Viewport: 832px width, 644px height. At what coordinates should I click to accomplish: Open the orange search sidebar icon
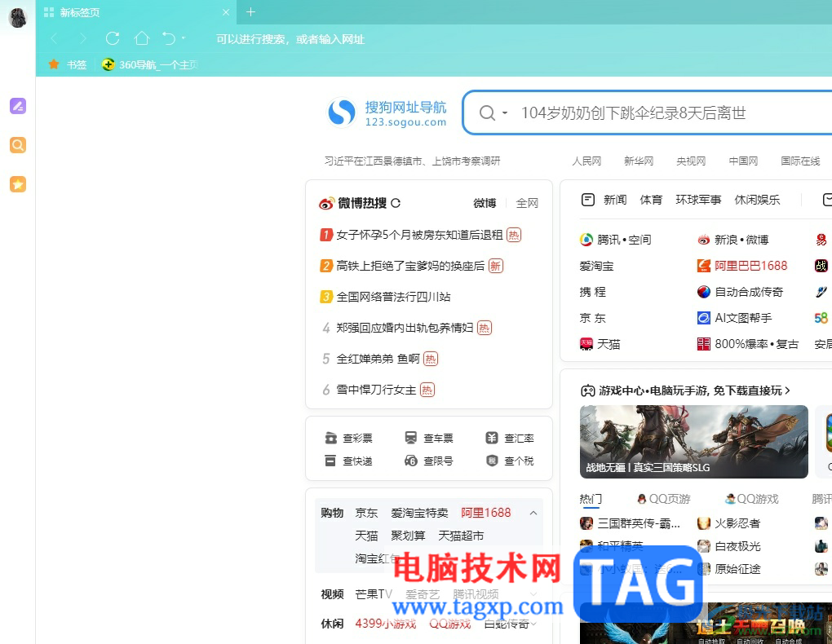[x=18, y=145]
